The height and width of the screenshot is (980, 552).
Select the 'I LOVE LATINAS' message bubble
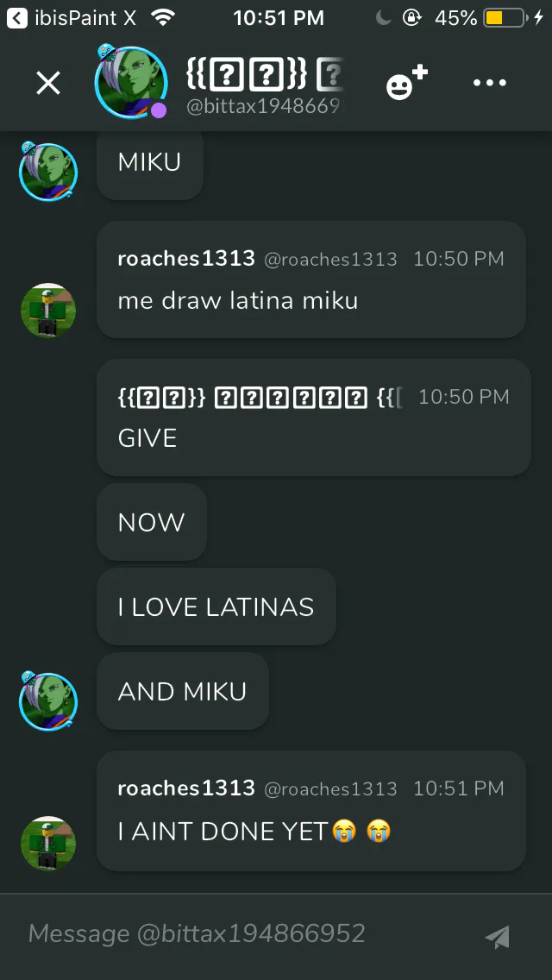[x=216, y=606]
